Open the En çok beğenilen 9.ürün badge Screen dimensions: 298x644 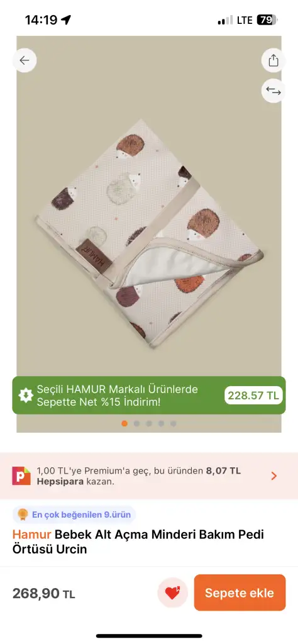pos(74,514)
